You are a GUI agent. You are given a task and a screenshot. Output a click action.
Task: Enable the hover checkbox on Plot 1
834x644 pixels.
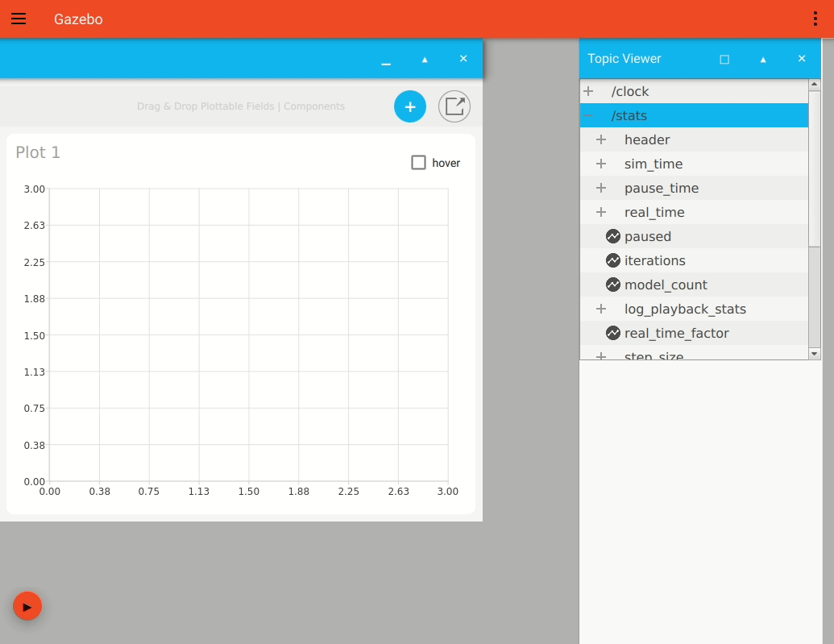point(418,162)
